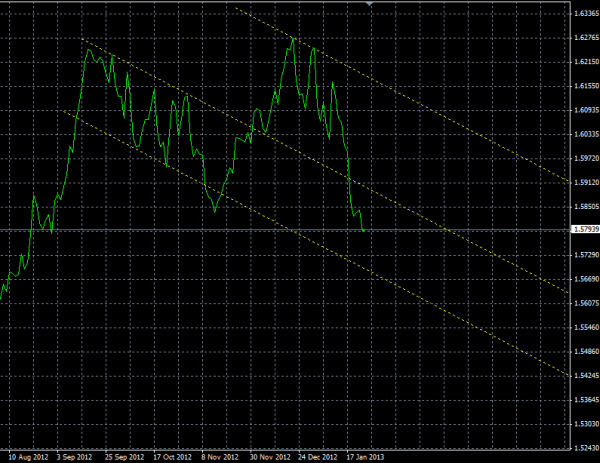The width and height of the screenshot is (600, 463).
Task: Select price label 1.55460
Action: tap(587, 328)
